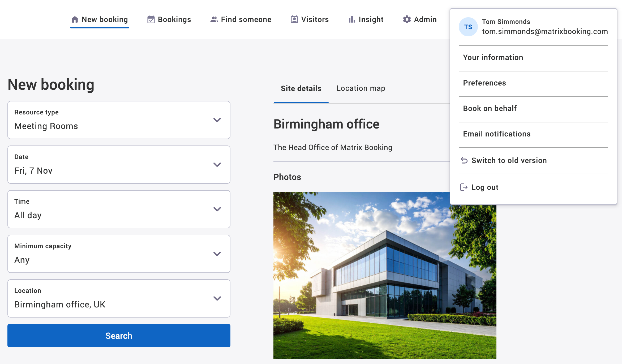Open Preferences from the user menu
This screenshot has width=622, height=364.
(x=484, y=83)
